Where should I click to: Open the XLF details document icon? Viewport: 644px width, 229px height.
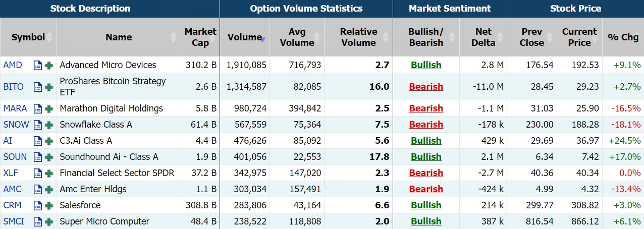click(x=38, y=173)
